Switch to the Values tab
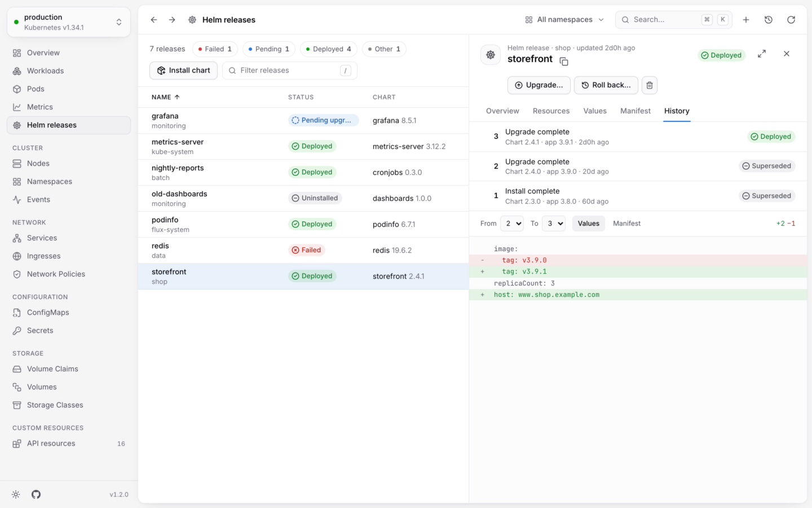The height and width of the screenshot is (508, 812). [595, 111]
